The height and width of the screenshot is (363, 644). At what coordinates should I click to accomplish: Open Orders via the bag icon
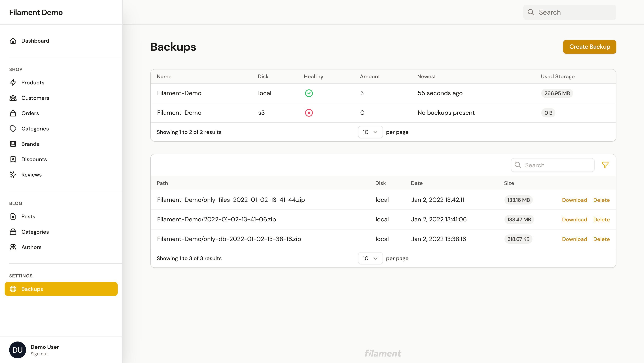pyautogui.click(x=13, y=113)
